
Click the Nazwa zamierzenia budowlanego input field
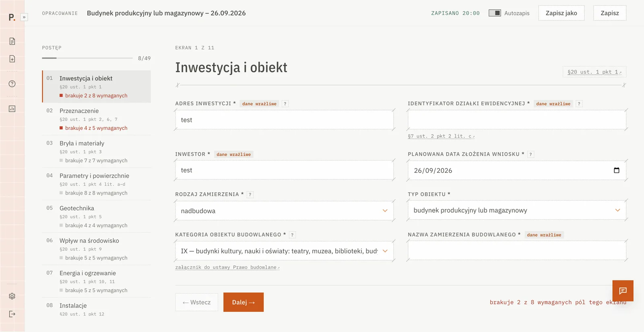click(517, 251)
